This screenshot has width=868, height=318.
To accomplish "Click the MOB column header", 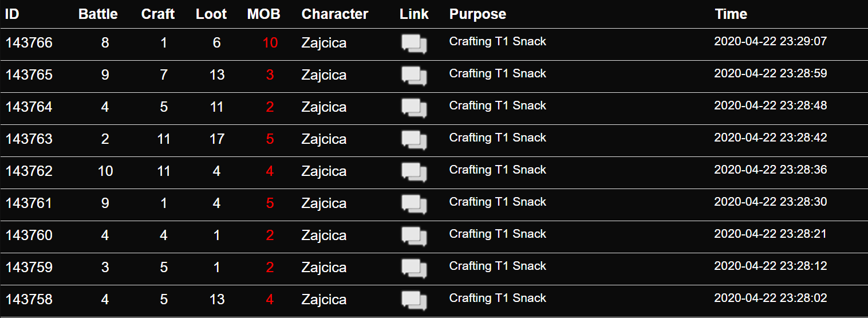I will click(264, 14).
